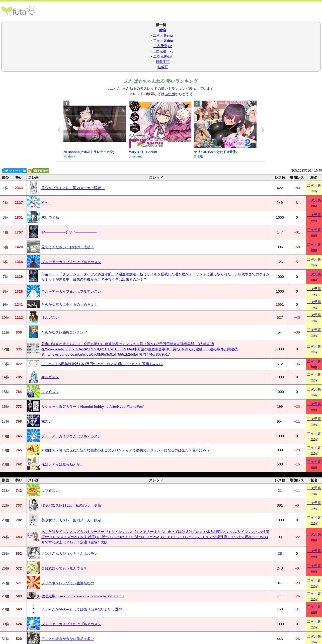
Task: Open the thumbnail for the 2位 thread
Action: click(33, 203)
